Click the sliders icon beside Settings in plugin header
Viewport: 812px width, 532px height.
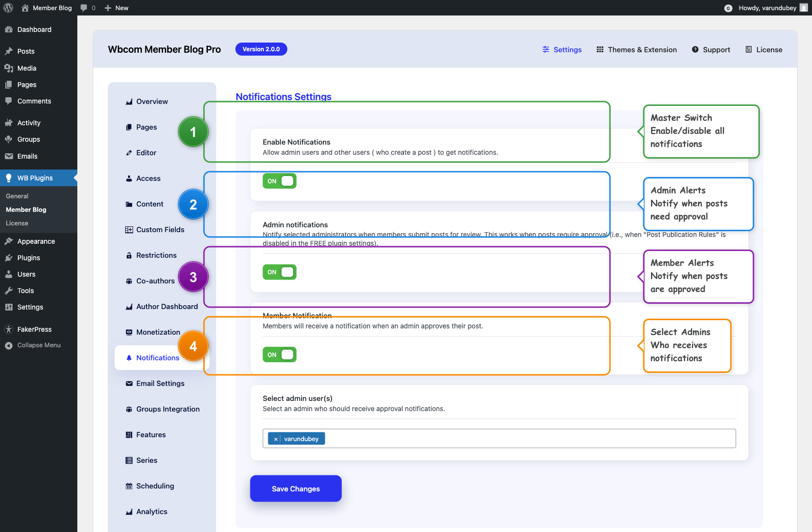pos(546,49)
